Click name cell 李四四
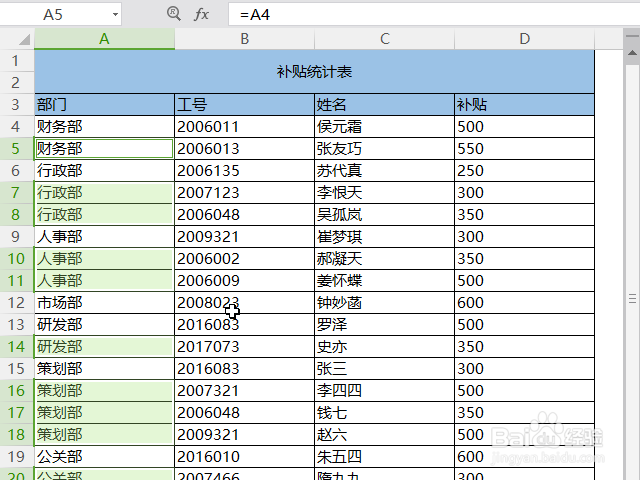640x480 pixels. (x=384, y=391)
